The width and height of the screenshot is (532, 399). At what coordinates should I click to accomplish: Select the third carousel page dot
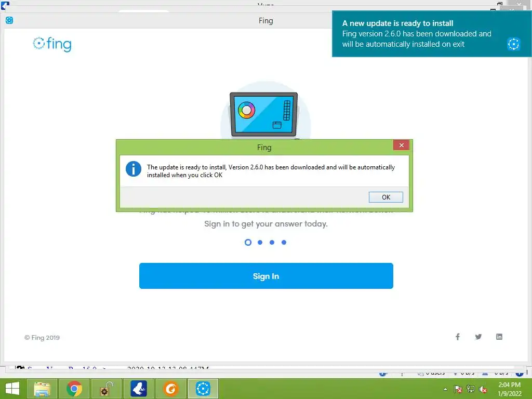(x=272, y=242)
